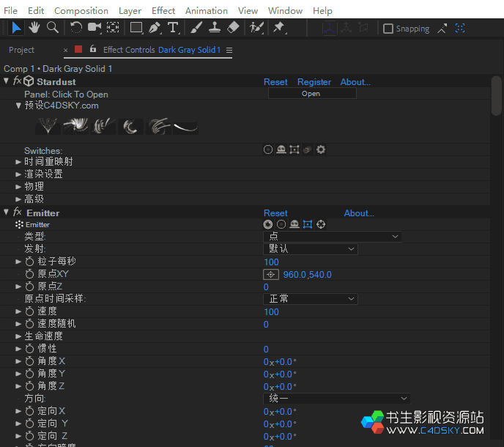This screenshot has height=447, width=504.
Task: Enable the Snapping checkbox
Action: point(388,29)
